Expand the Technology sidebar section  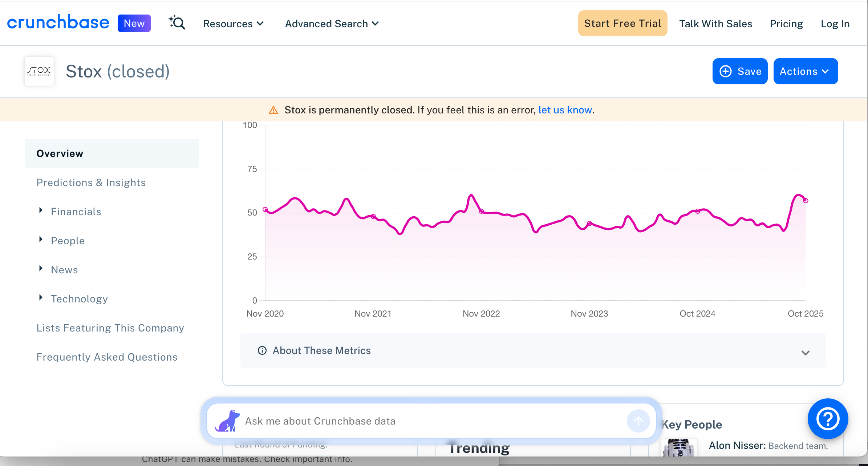coord(41,298)
